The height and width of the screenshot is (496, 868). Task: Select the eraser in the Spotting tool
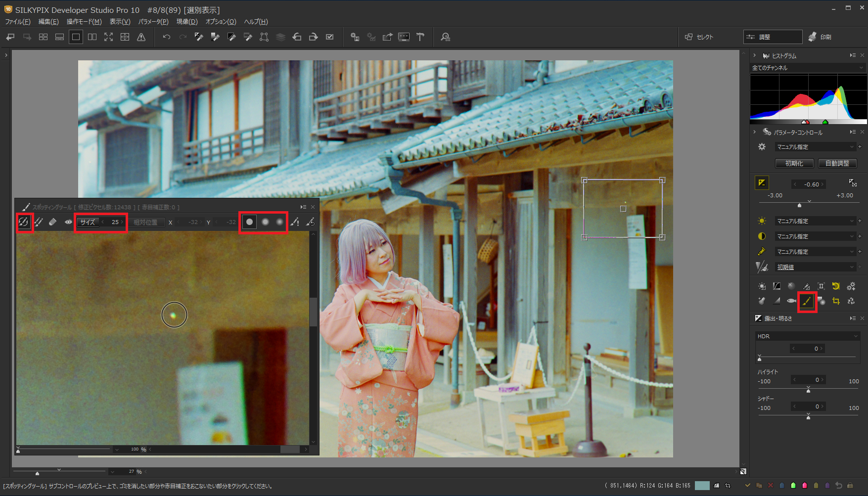pyautogui.click(x=53, y=222)
